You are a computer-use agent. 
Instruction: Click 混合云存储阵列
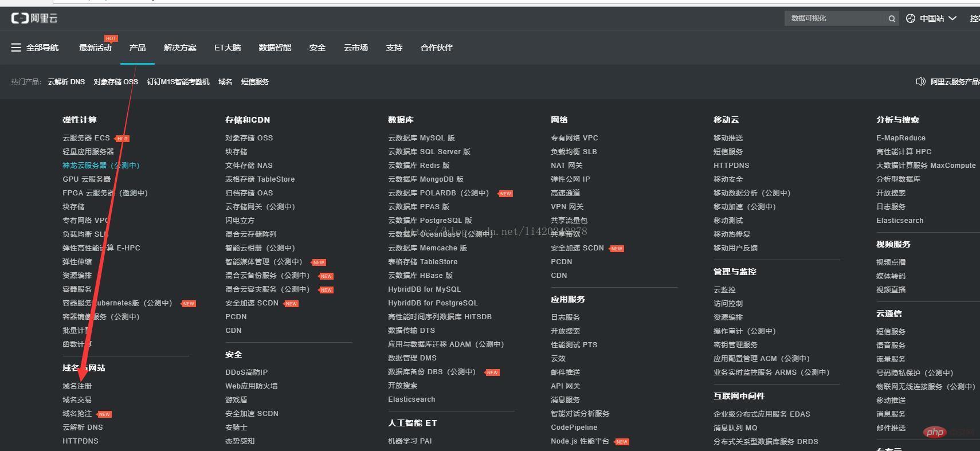[x=251, y=234]
